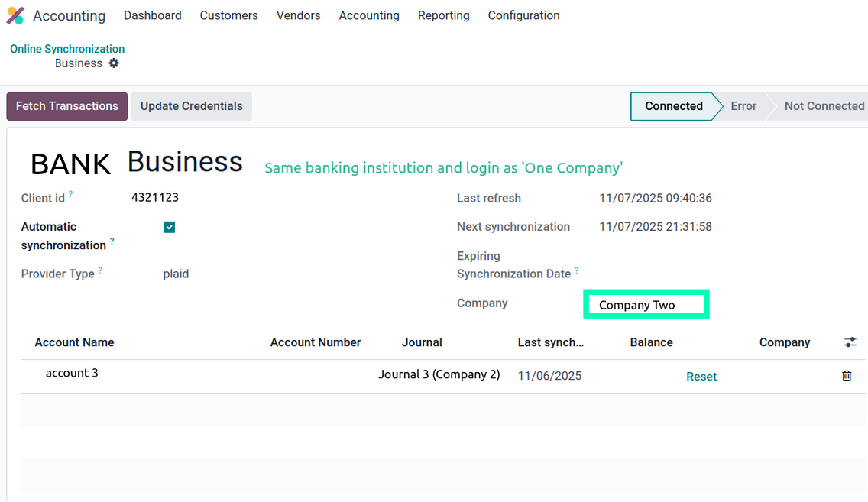Click help icon beside Expiring Synchronization Date
This screenshot has width=868, height=502.
(577, 270)
